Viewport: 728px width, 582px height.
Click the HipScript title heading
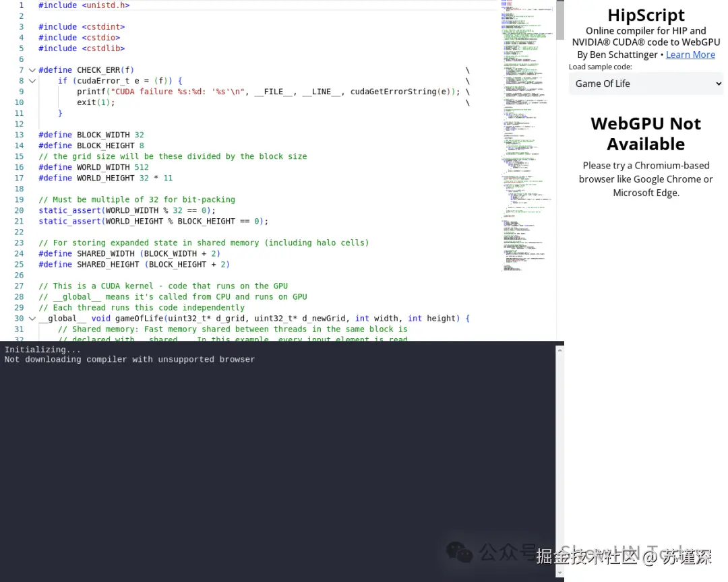pos(646,15)
